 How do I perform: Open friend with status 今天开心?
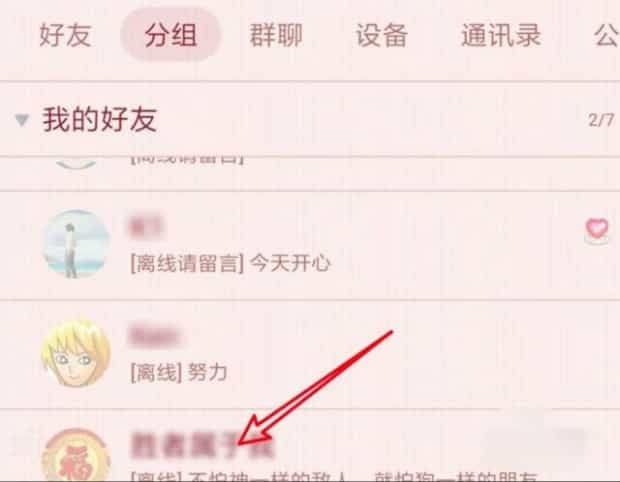pyautogui.click(x=310, y=245)
